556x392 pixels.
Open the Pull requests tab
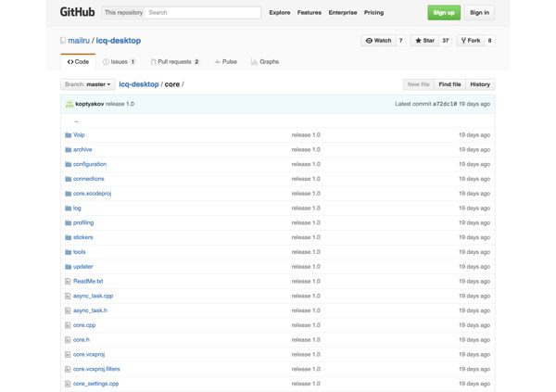[x=175, y=62]
